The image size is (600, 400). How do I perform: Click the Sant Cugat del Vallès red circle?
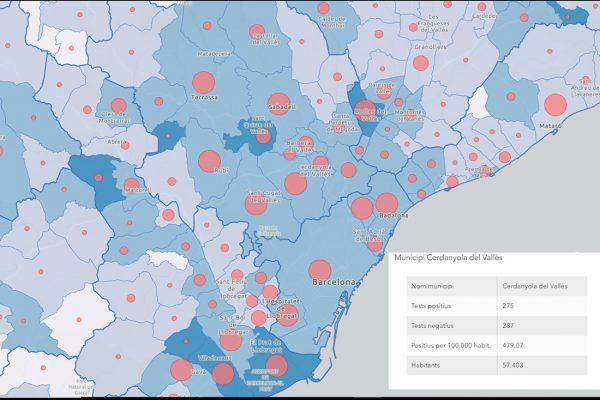pyautogui.click(x=256, y=204)
